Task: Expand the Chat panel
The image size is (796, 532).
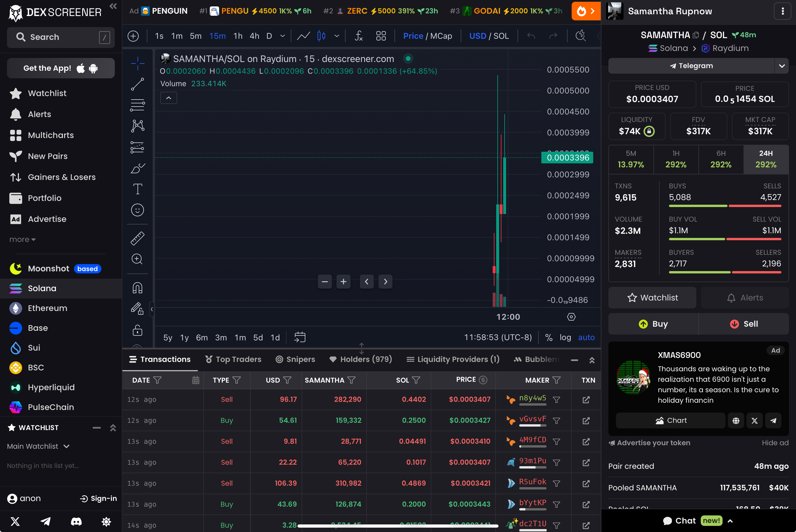Action: (698, 521)
